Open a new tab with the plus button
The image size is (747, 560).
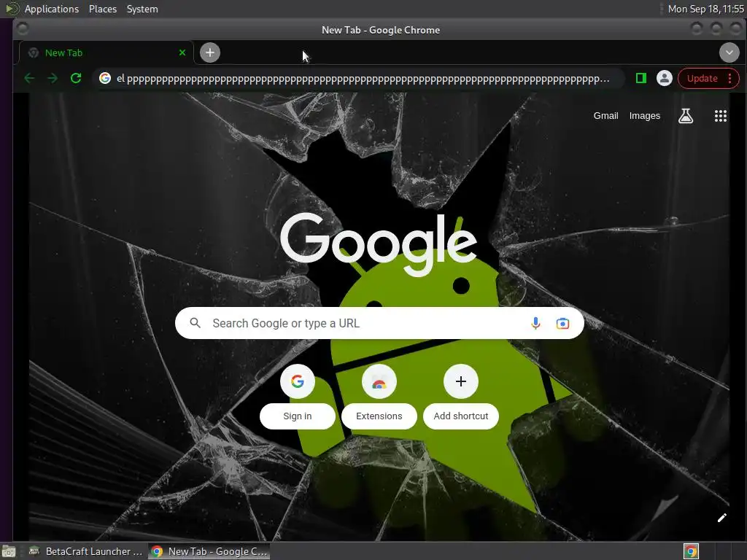(x=210, y=52)
